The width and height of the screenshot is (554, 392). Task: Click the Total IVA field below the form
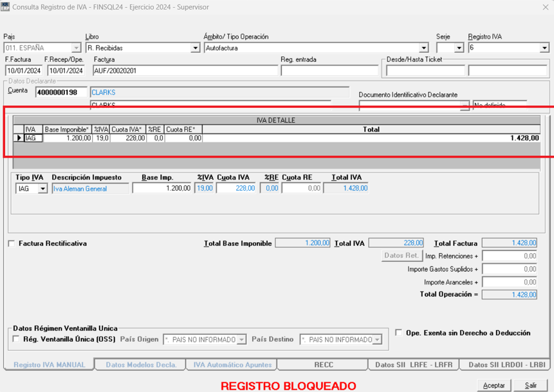(396, 243)
